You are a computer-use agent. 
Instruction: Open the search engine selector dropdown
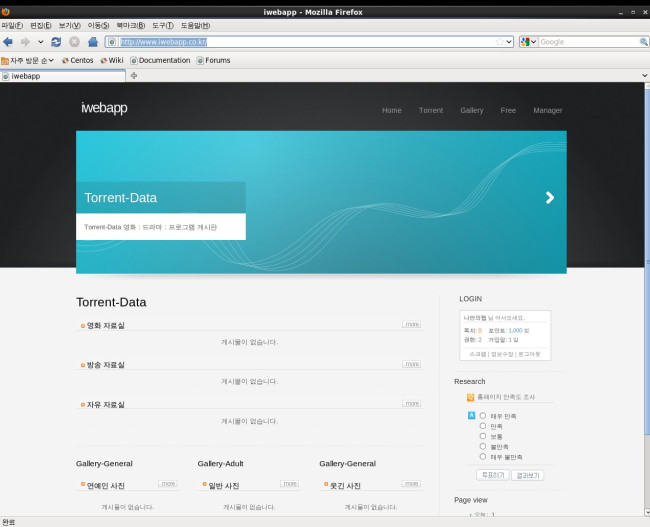pyautogui.click(x=529, y=42)
